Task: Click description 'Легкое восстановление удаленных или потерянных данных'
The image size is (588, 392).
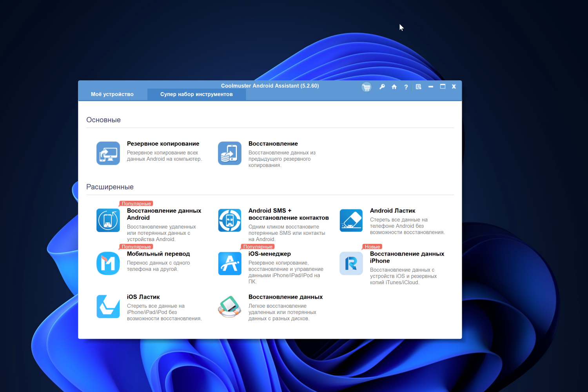Action: point(282,312)
